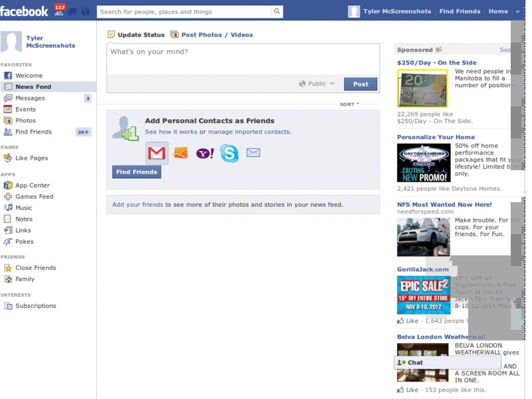Click the Find Friends 20+ badge
The image size is (532, 399).
83,132
